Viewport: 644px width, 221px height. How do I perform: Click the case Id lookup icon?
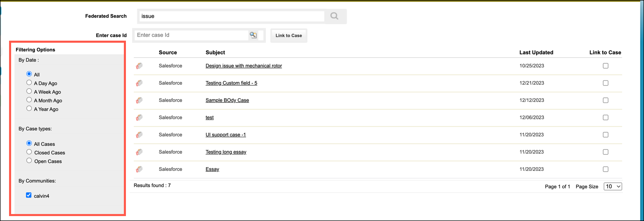(x=253, y=35)
